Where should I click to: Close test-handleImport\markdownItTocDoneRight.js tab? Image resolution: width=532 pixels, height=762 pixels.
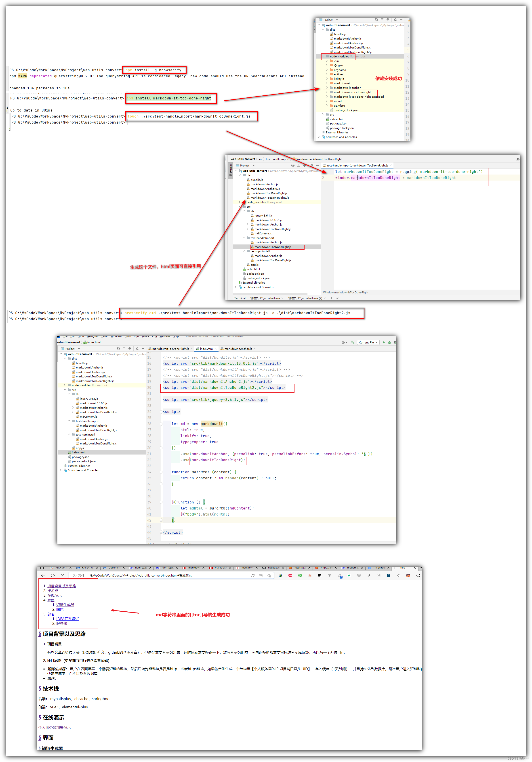pos(391,165)
